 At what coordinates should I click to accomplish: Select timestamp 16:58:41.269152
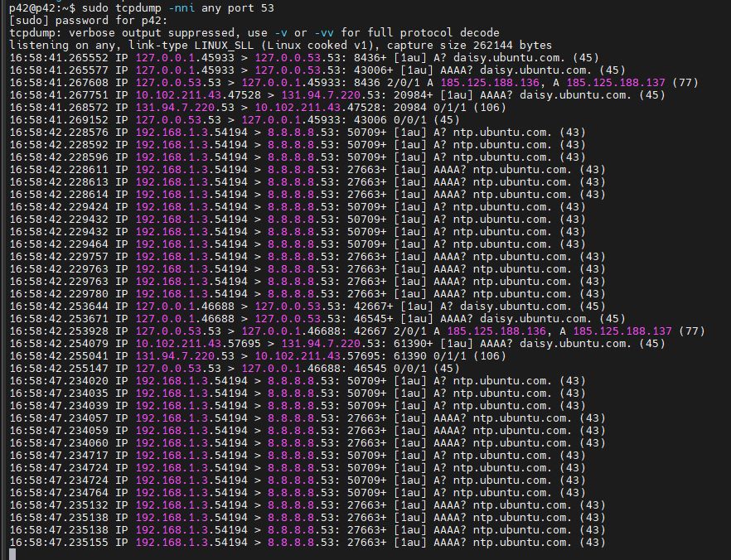[59, 120]
